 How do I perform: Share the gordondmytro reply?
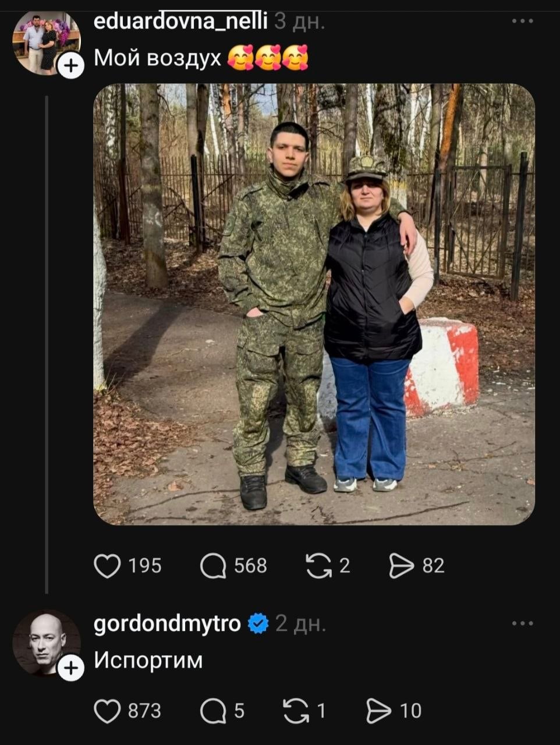tap(379, 711)
